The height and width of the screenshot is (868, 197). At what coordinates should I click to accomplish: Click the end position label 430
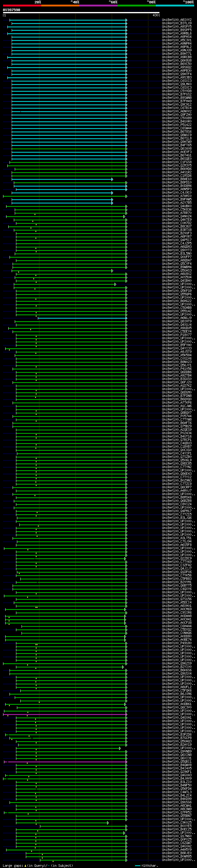coord(155,15)
